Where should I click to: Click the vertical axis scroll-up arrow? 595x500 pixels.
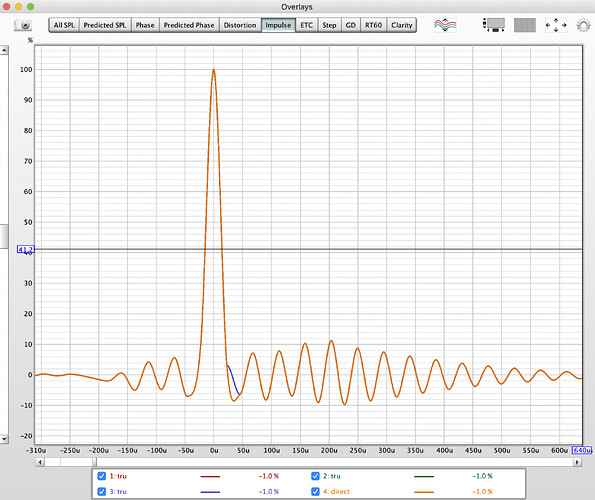click(4, 50)
